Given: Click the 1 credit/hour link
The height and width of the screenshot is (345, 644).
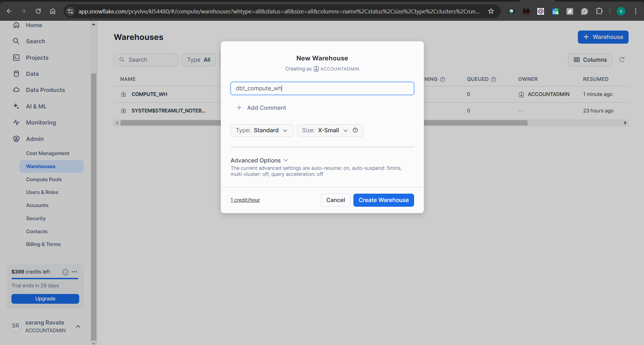Looking at the screenshot, I should (x=245, y=200).
